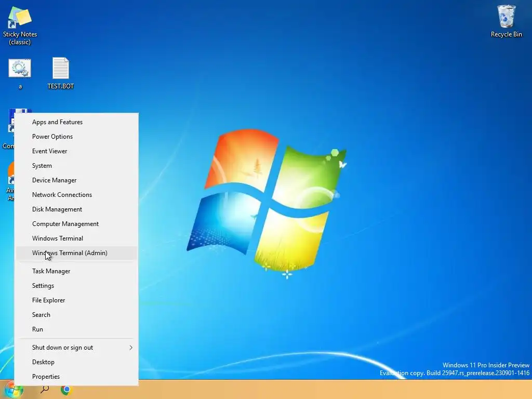Launch Google Chrome from the taskbar
This screenshot has width=532, height=399.
coord(66,390)
